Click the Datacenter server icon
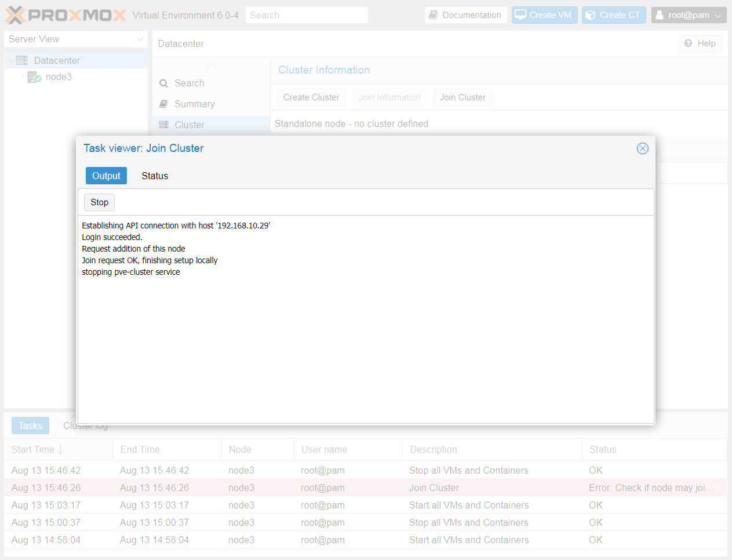Image resolution: width=732 pixels, height=560 pixels. [x=22, y=60]
